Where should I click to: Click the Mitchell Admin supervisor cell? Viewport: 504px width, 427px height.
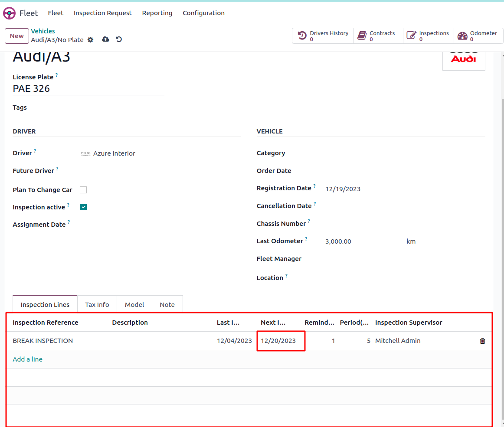click(x=398, y=341)
